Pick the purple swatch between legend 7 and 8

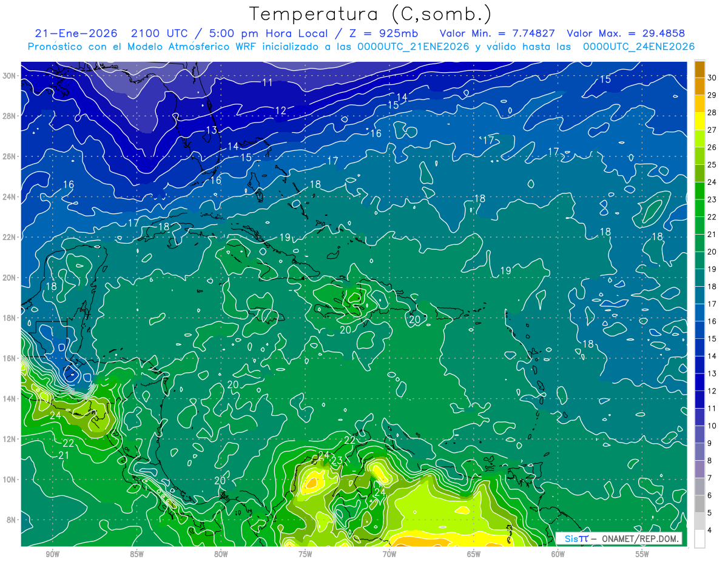[x=700, y=469]
